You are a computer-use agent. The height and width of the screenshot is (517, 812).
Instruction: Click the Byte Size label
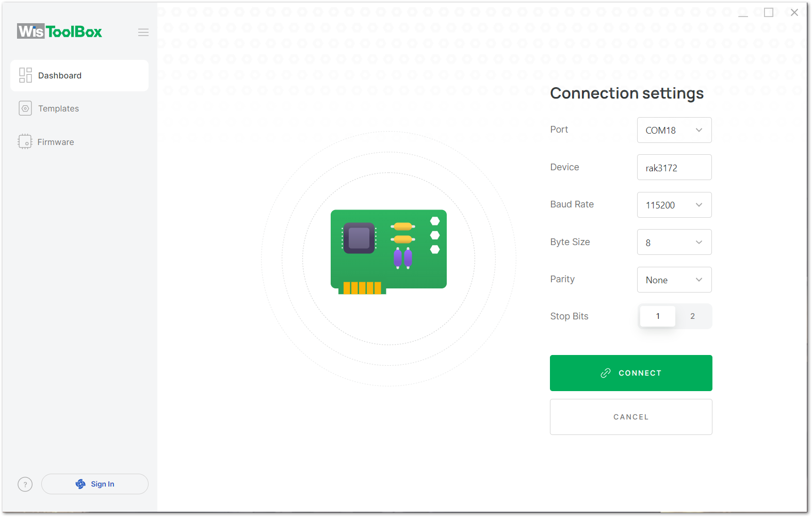[570, 242]
